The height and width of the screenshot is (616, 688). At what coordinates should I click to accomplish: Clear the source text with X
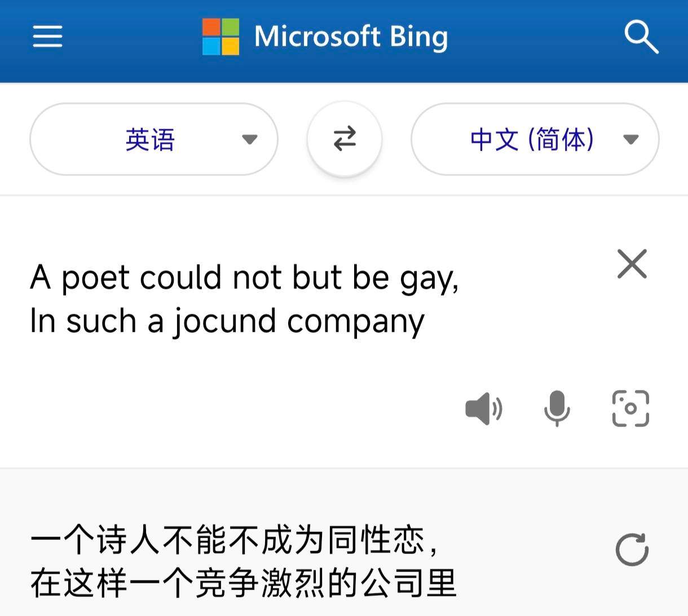[632, 264]
